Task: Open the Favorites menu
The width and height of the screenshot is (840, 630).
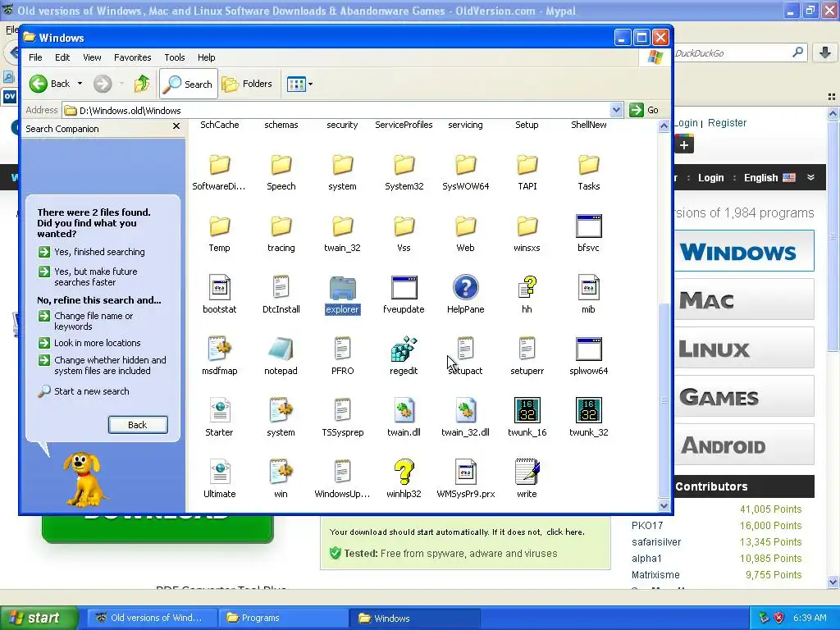Action: coord(132,57)
